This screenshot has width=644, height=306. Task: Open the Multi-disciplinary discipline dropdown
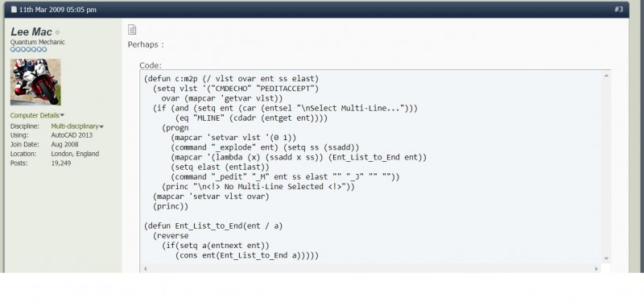[x=77, y=126]
